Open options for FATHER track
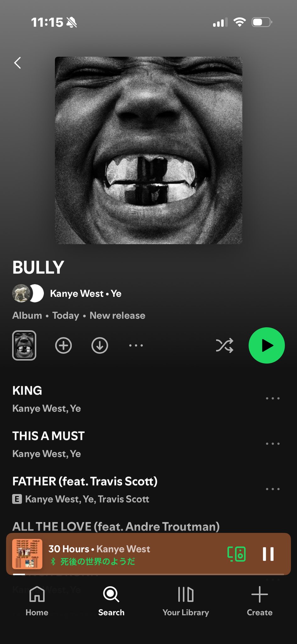This screenshot has height=644, width=297. (x=272, y=489)
